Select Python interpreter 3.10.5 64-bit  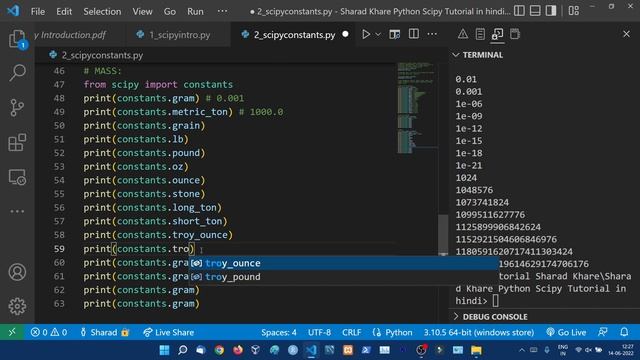(x=478, y=332)
